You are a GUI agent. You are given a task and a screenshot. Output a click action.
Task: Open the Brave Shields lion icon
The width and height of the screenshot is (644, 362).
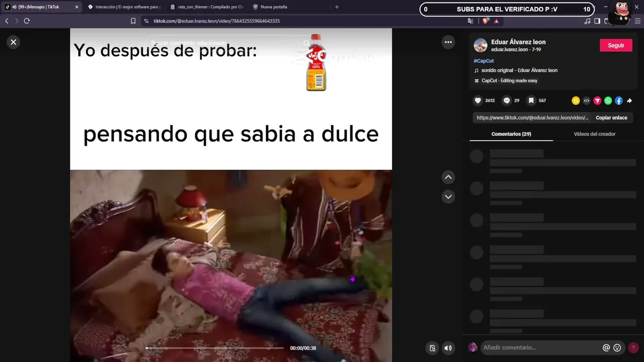tap(485, 21)
